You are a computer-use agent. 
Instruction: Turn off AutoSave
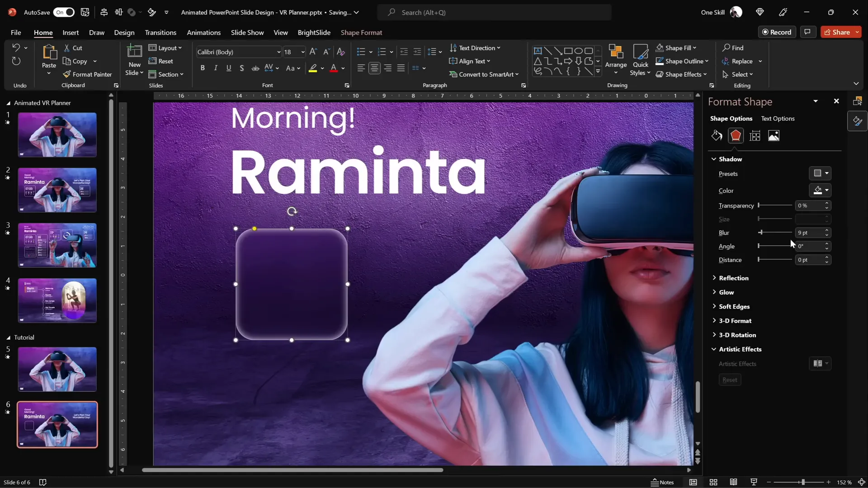click(64, 12)
